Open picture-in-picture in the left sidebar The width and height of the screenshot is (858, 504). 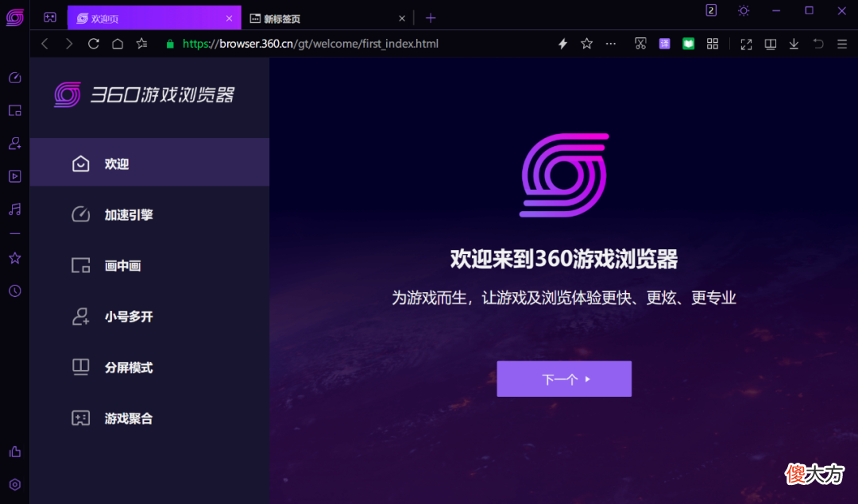15,110
